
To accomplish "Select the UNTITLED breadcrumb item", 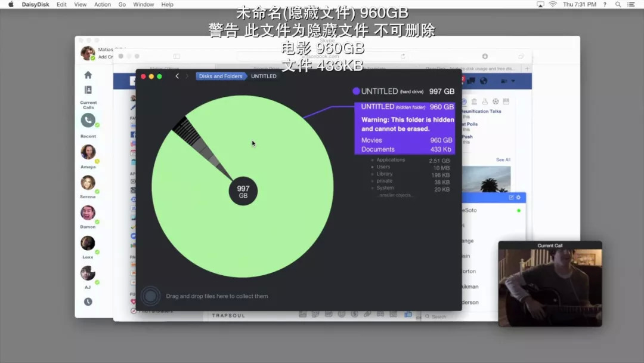I will 264,76.
